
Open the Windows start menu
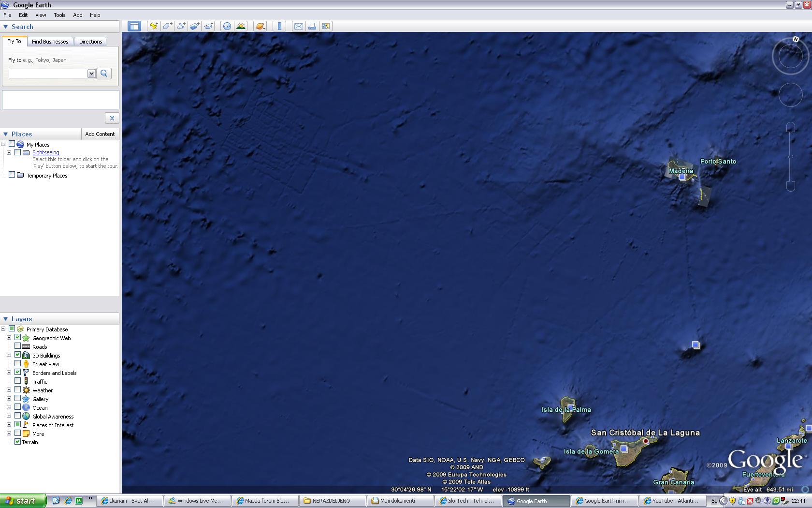coord(23,501)
